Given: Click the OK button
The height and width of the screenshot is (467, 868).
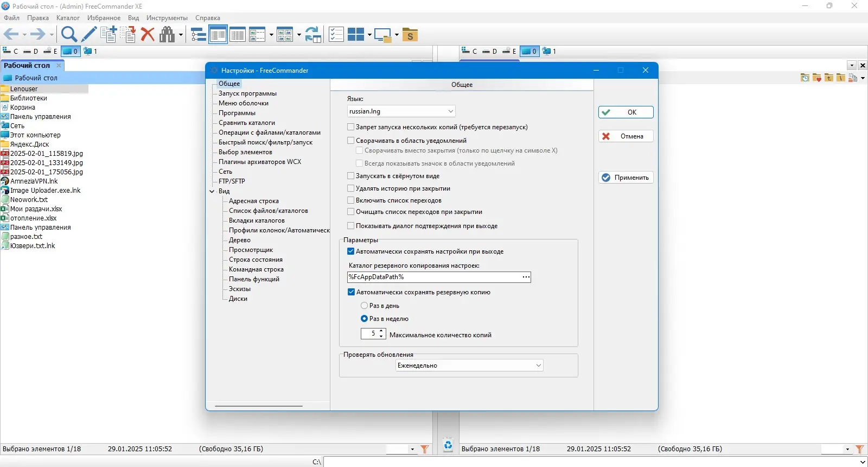Looking at the screenshot, I should point(626,112).
